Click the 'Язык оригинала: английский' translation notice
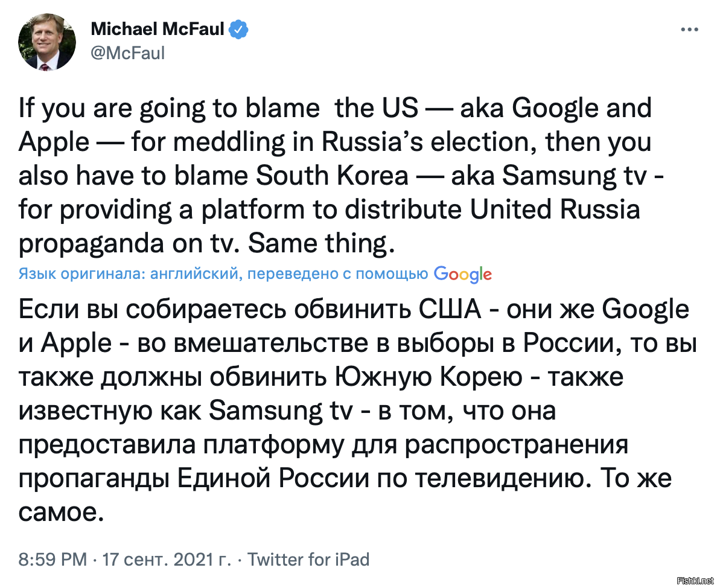This screenshot has width=717, height=588. [x=129, y=274]
